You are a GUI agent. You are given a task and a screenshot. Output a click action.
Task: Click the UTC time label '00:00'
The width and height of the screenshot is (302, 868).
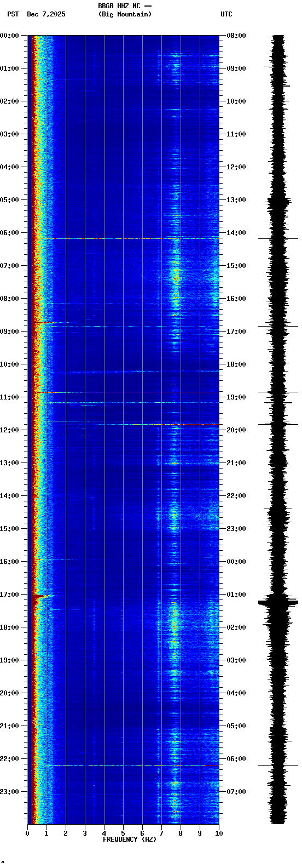(x=236, y=562)
